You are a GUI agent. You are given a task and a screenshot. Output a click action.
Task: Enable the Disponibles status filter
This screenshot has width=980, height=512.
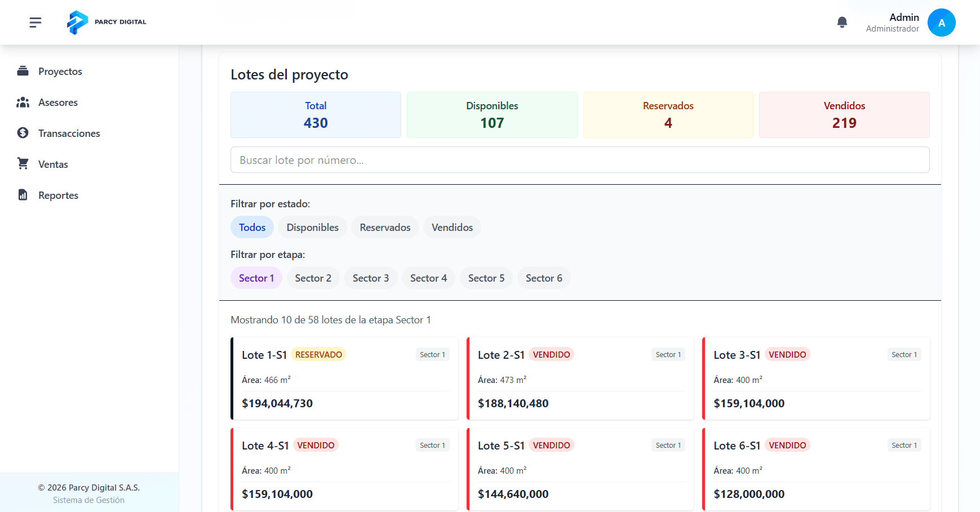pos(312,227)
